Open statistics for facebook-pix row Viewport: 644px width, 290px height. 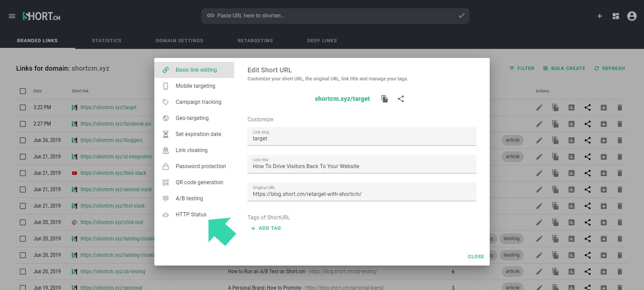pyautogui.click(x=572, y=124)
